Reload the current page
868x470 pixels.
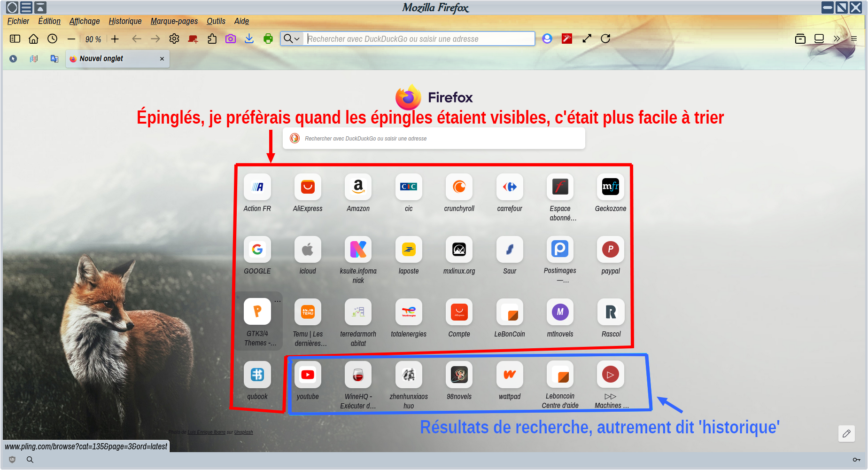pos(605,39)
